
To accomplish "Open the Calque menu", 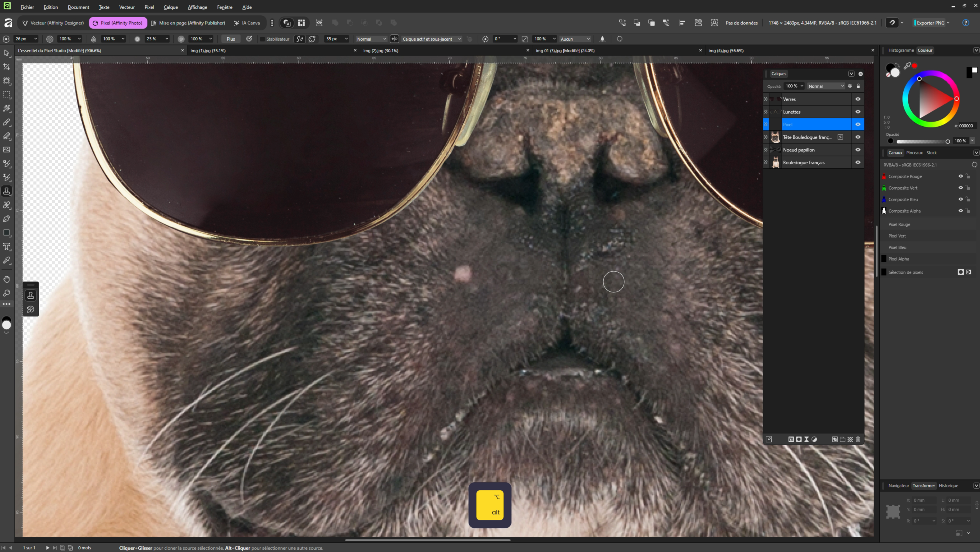I will [x=170, y=7].
